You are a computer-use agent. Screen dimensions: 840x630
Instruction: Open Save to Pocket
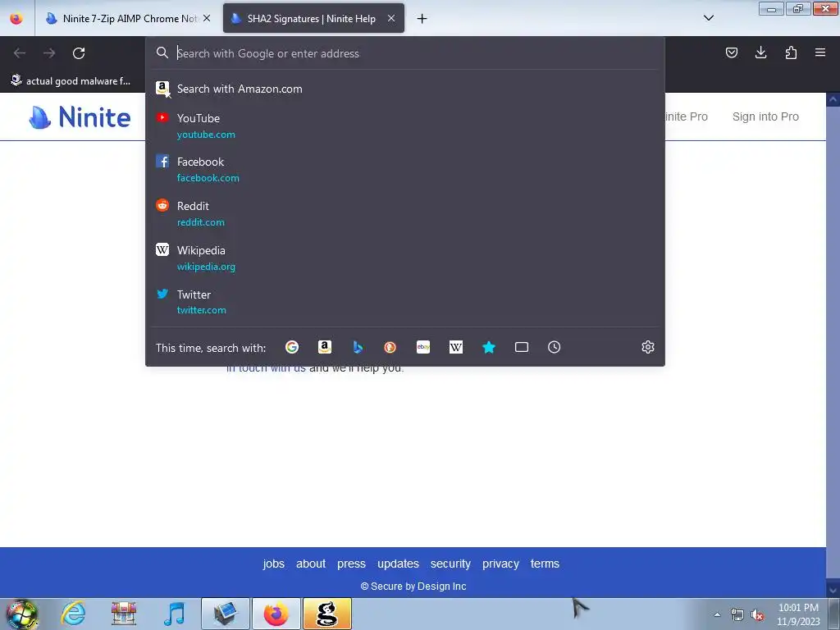(731, 52)
